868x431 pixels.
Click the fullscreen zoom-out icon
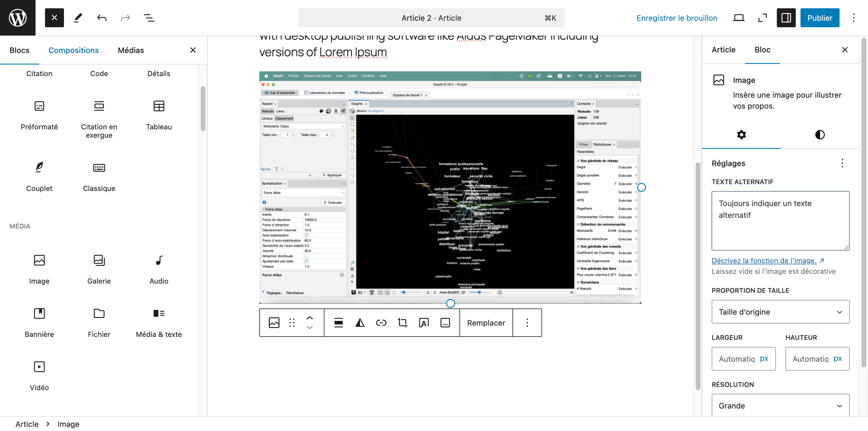point(762,17)
